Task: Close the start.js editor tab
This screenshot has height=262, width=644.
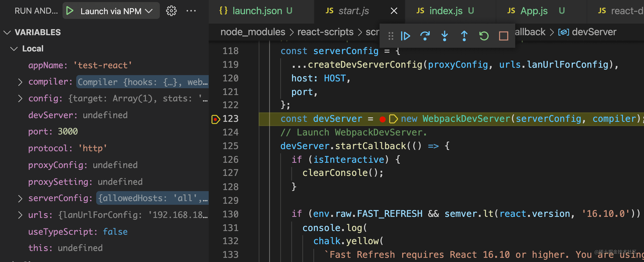Action: point(394,11)
